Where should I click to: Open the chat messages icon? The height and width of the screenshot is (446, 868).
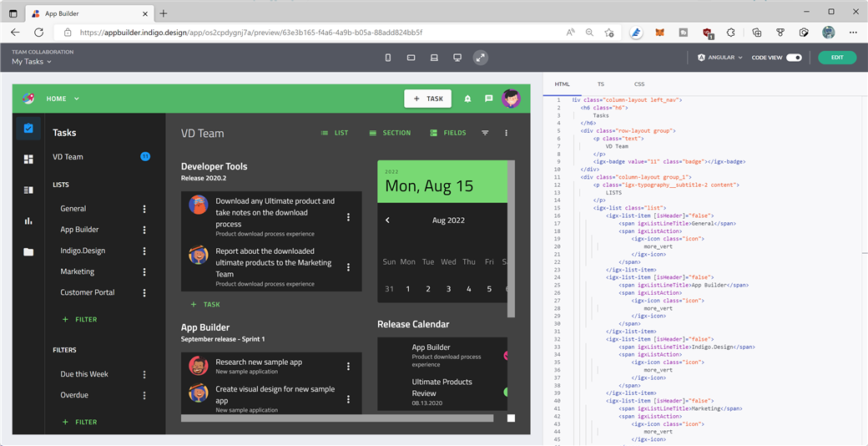click(489, 99)
